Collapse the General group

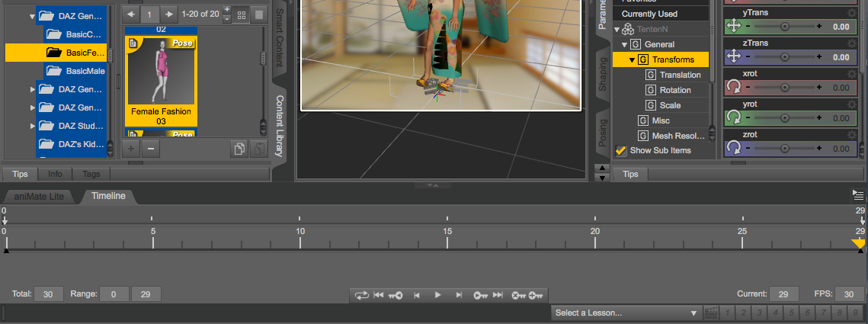(x=625, y=44)
